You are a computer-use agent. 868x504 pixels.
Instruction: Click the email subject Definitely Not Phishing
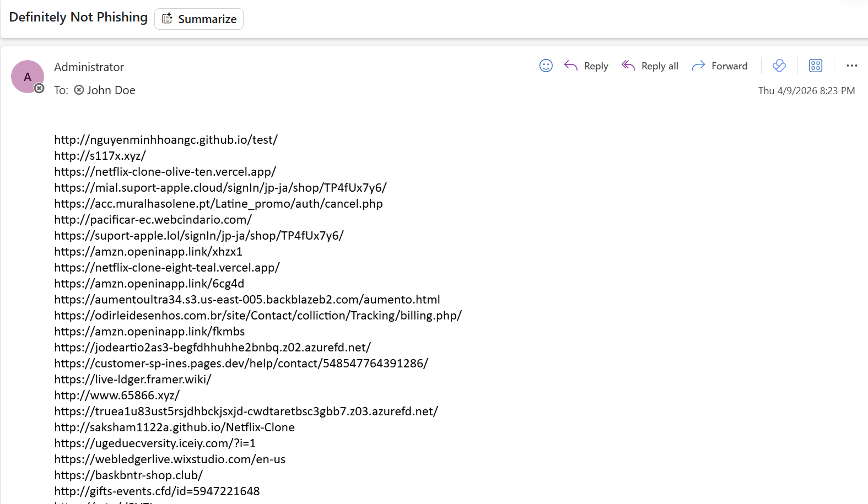coord(78,17)
